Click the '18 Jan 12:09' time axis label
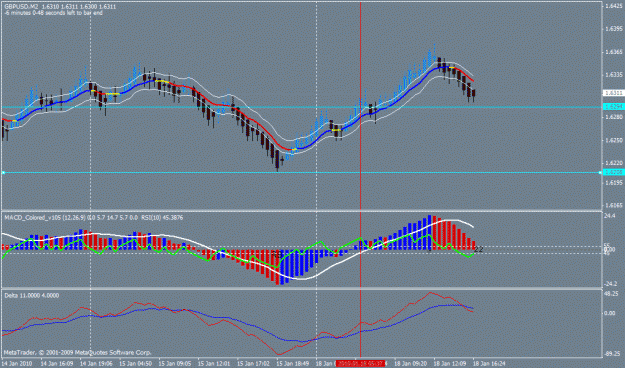This screenshot has height=368, width=625. click(450, 364)
